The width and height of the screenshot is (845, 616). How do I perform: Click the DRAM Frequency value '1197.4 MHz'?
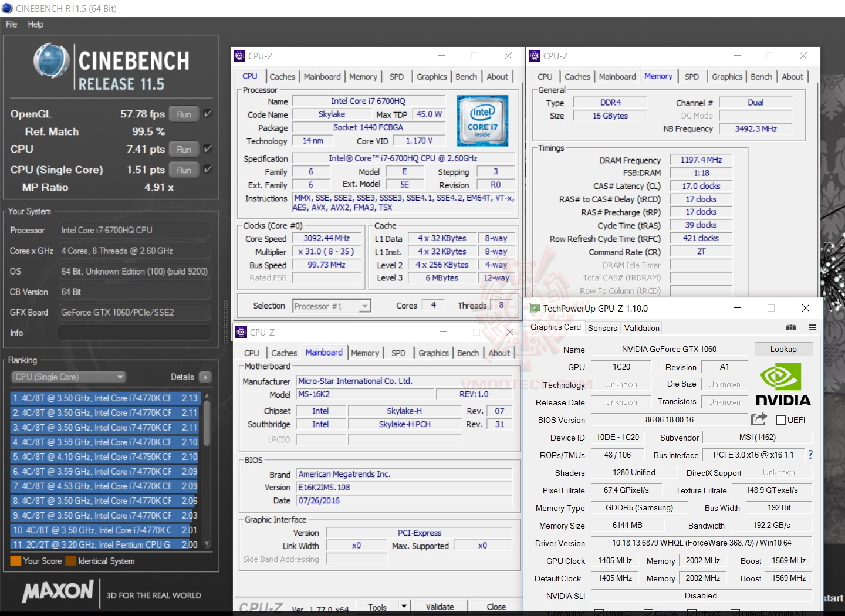[701, 160]
